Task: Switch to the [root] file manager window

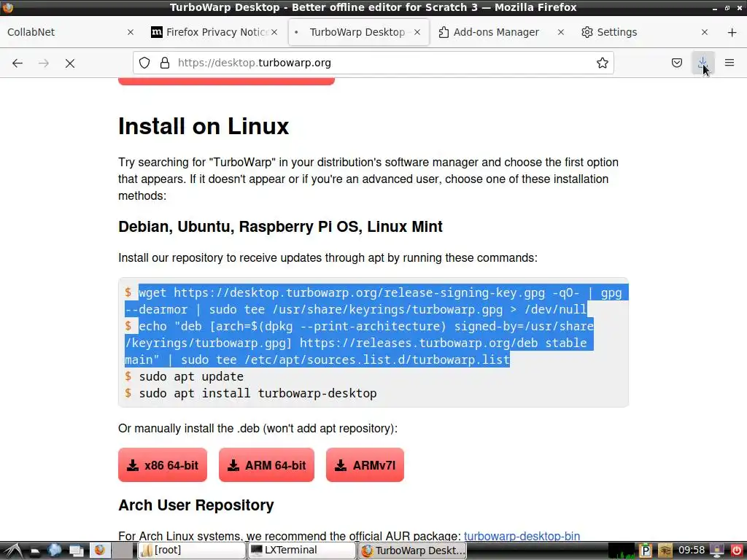Action: [192, 551]
